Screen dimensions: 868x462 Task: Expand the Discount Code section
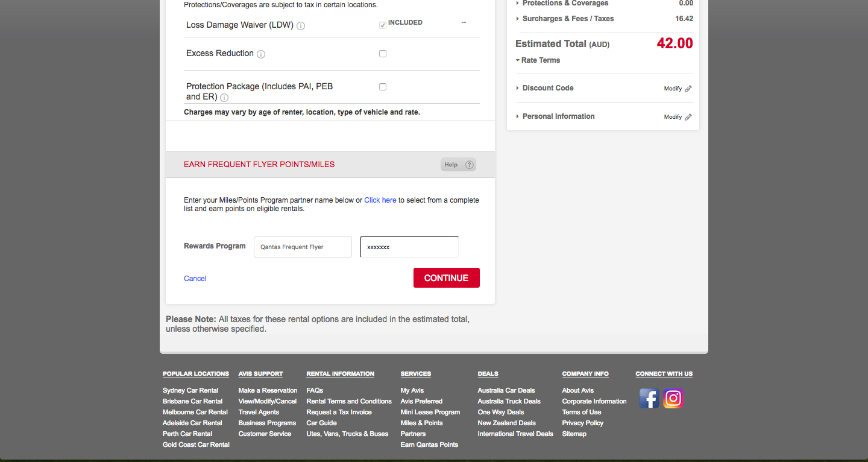coord(545,88)
